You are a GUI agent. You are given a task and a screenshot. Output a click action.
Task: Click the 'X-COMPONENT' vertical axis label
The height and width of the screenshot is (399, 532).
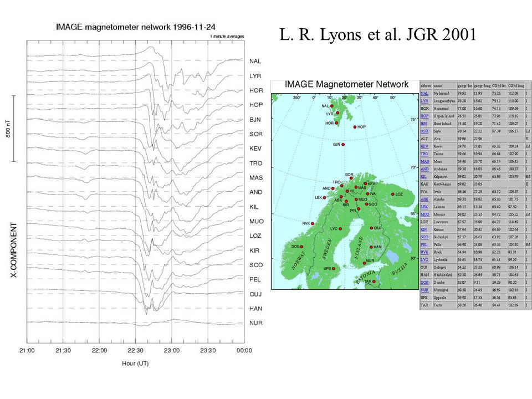[x=13, y=250]
